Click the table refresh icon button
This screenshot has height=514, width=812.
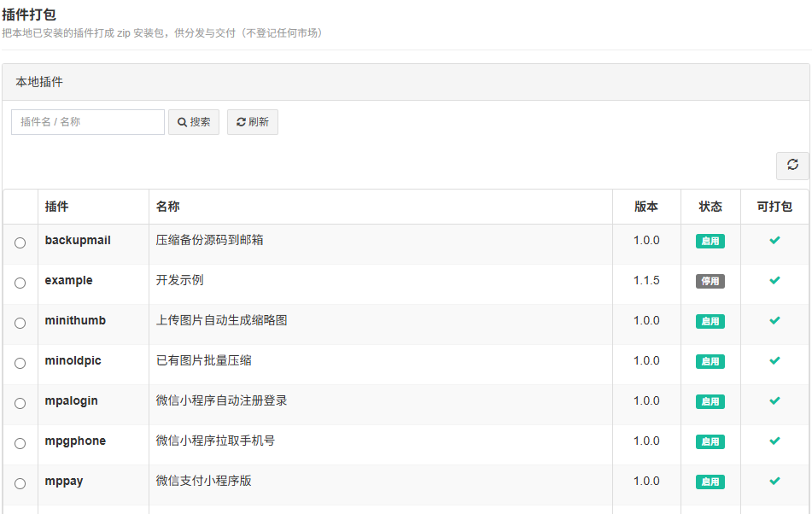pos(792,166)
